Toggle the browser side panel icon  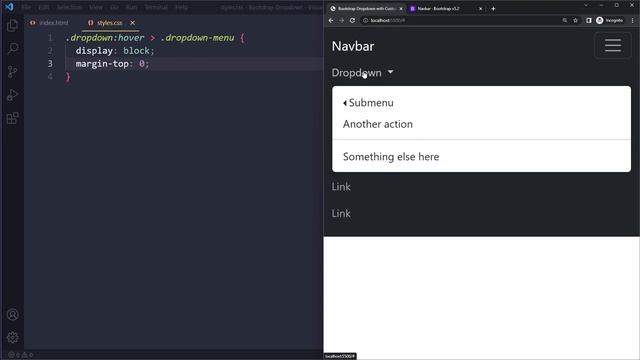[x=589, y=20]
